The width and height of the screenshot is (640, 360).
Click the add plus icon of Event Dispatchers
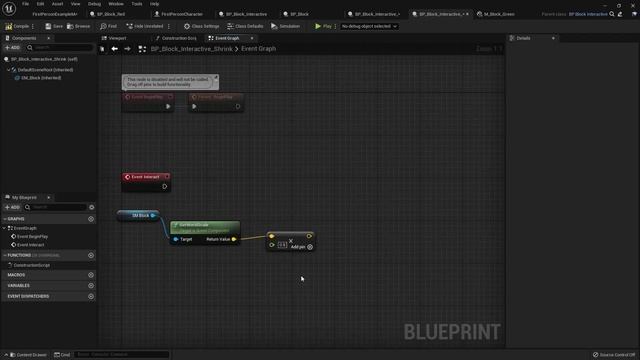91,296
